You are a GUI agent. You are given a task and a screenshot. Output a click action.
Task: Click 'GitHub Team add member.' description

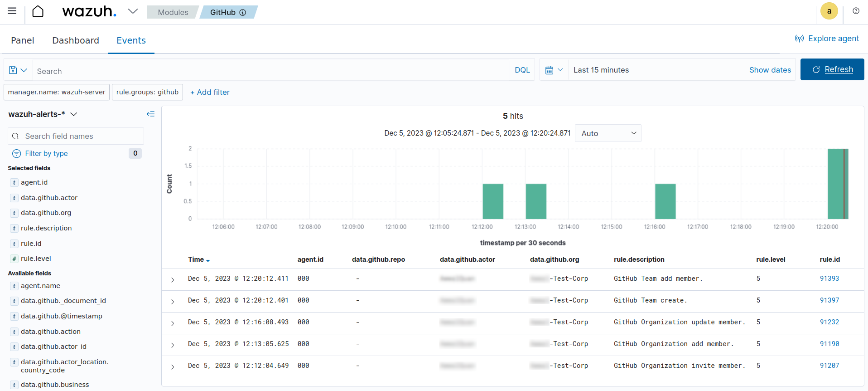pyautogui.click(x=658, y=279)
